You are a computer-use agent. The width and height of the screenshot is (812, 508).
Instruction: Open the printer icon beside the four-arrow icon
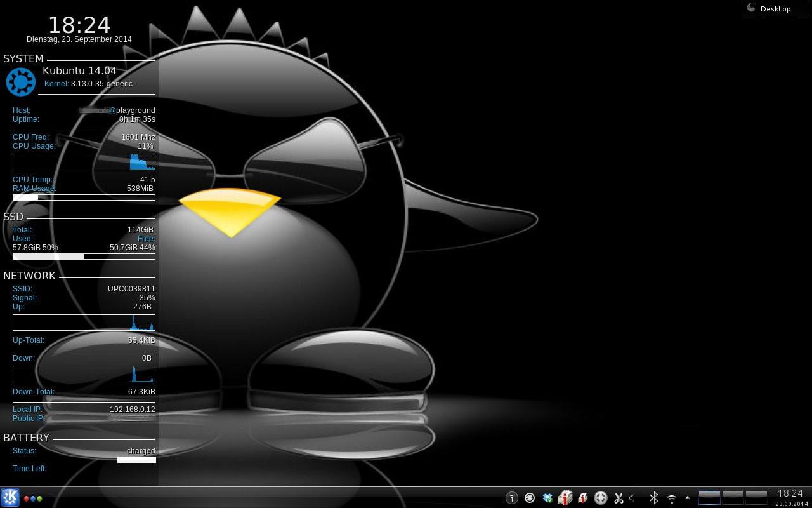583,498
